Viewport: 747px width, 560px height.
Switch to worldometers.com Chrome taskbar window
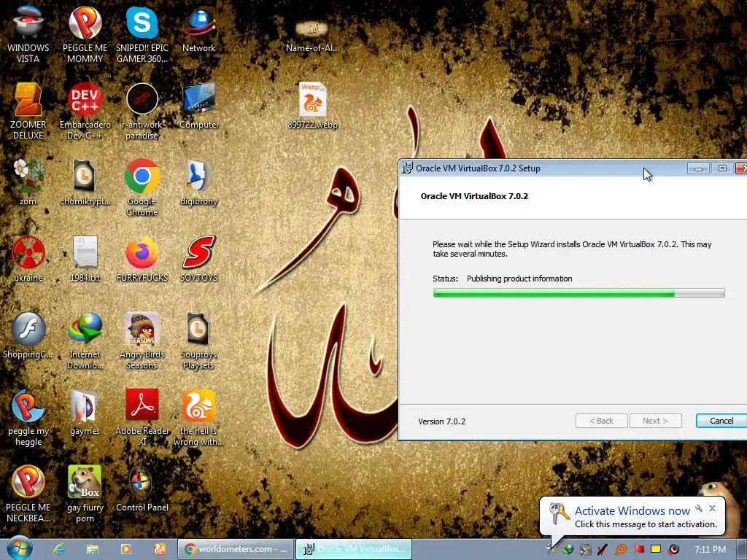point(236,549)
